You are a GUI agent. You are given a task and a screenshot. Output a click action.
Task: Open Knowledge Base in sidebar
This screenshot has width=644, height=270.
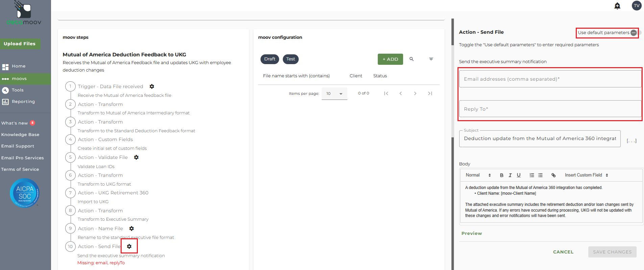click(20, 135)
